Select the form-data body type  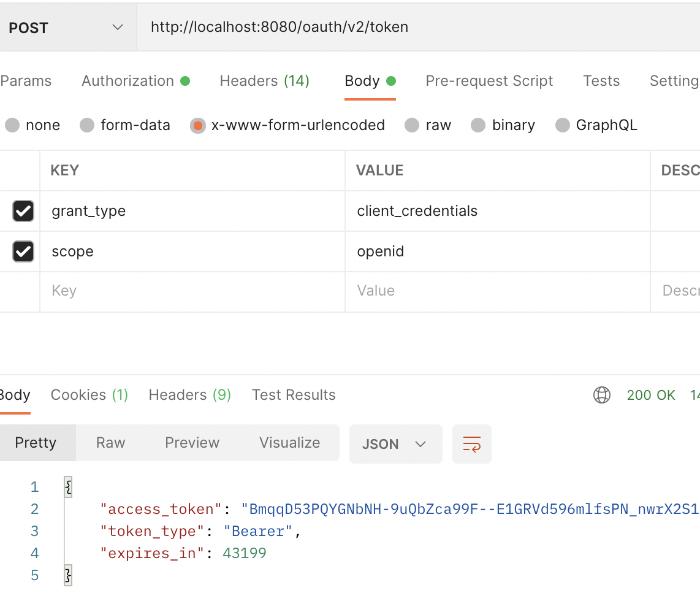click(86, 125)
